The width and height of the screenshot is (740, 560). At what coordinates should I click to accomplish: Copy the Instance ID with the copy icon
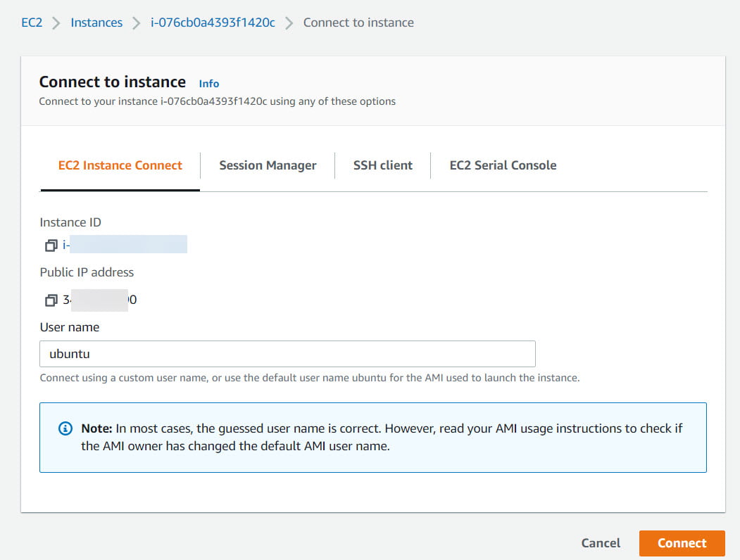51,245
